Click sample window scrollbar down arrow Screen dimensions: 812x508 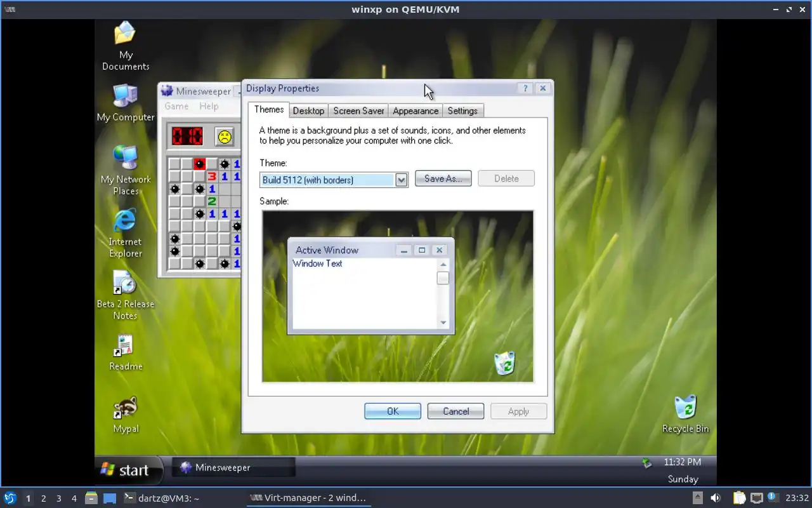(x=443, y=323)
